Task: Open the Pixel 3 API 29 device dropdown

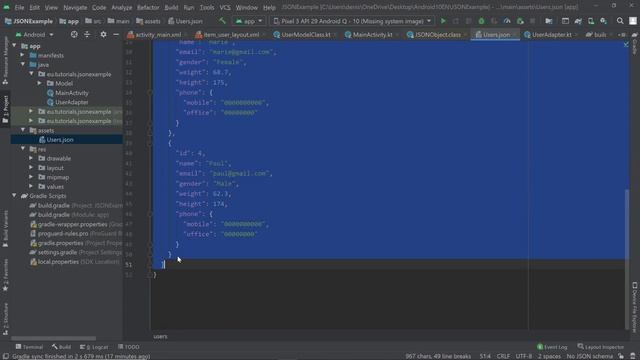Action: 352,21
